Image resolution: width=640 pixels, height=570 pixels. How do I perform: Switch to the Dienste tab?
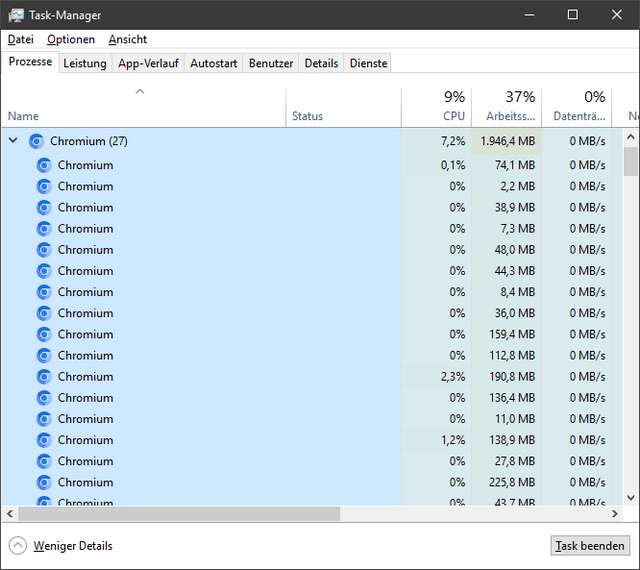click(x=368, y=63)
